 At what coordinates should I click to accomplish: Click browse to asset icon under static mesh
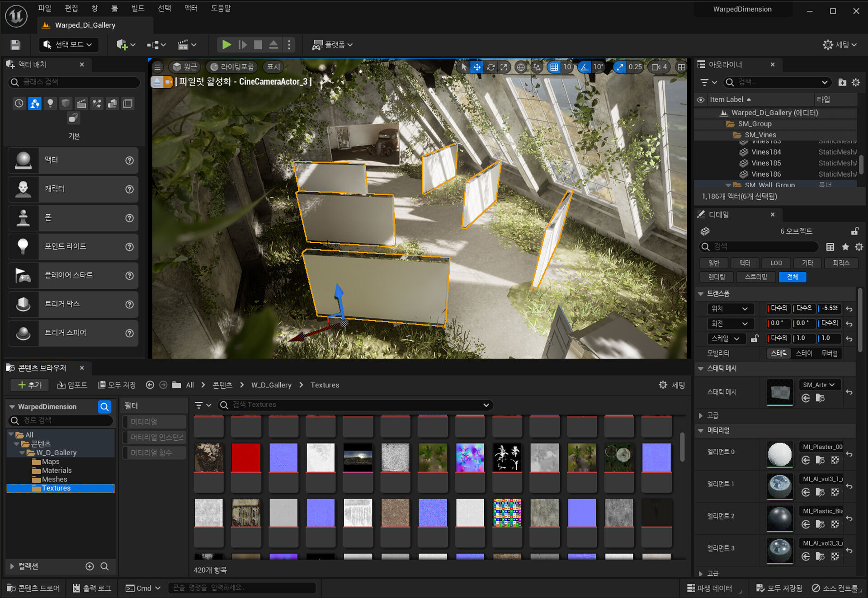pos(820,398)
